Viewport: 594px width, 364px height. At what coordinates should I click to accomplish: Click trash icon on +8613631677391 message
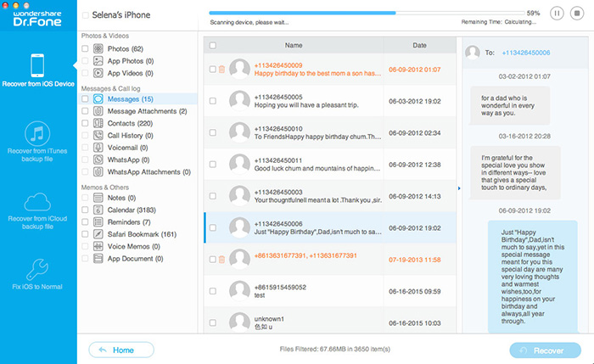coord(222,259)
